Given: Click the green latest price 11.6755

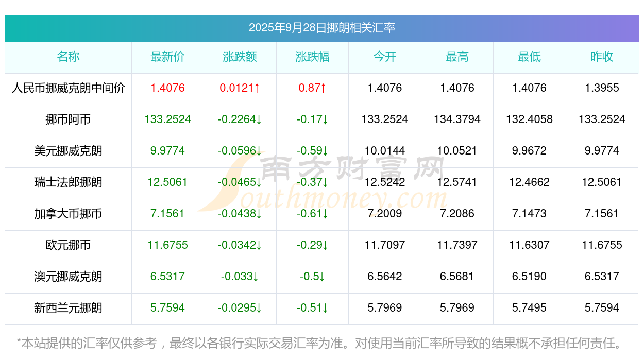Looking at the screenshot, I should [167, 245].
